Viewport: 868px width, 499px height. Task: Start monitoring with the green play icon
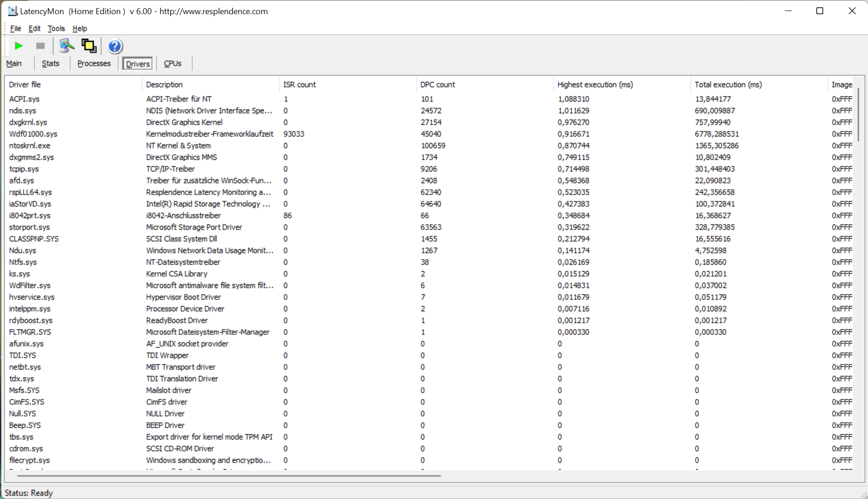click(x=19, y=46)
